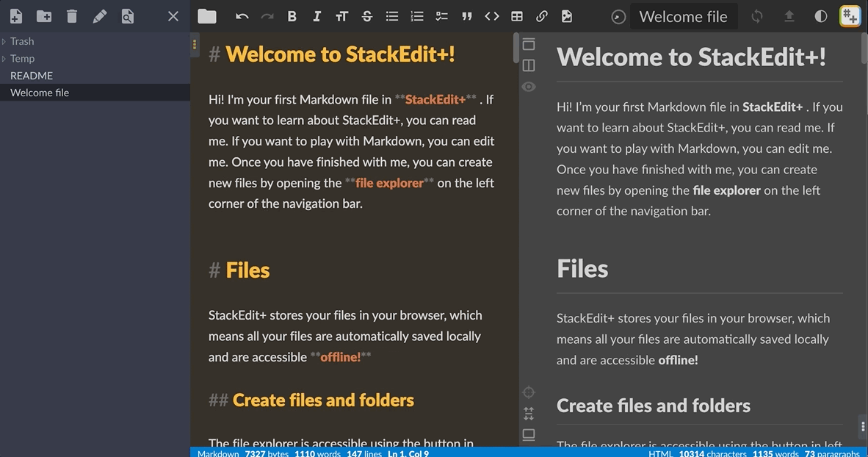
Task: Click the three-dot handle left of editor
Action: (195, 44)
